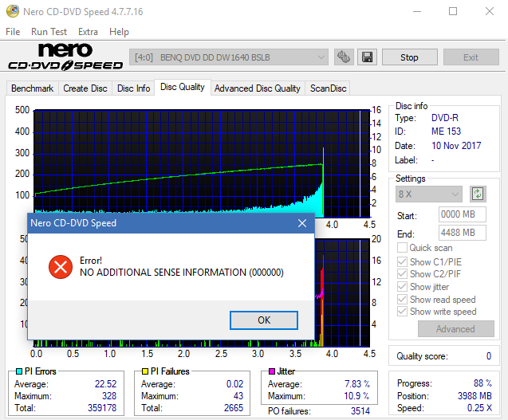Click the PI Failures Total value 2665

[x=233, y=407]
